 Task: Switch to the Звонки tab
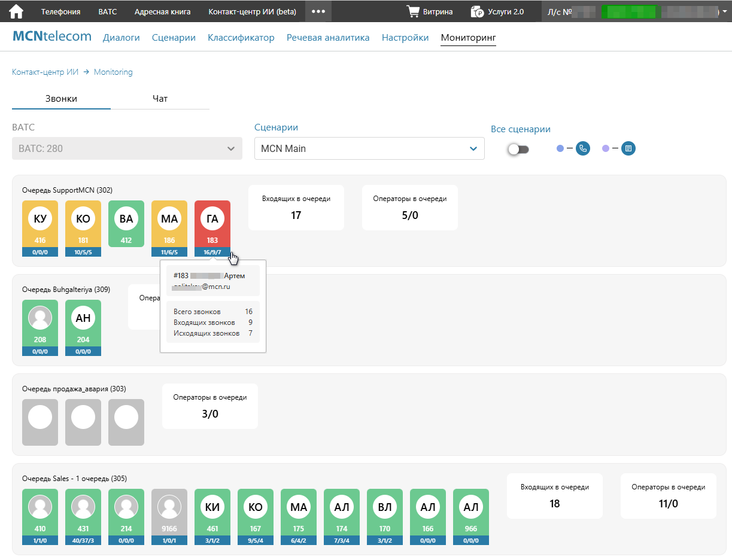point(61,99)
